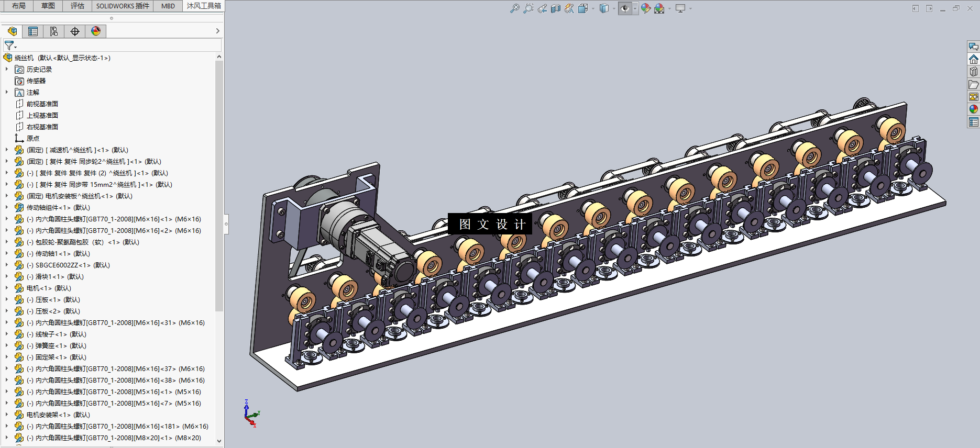
Task: Expand the manager panel tabs chevron
Action: (218, 31)
